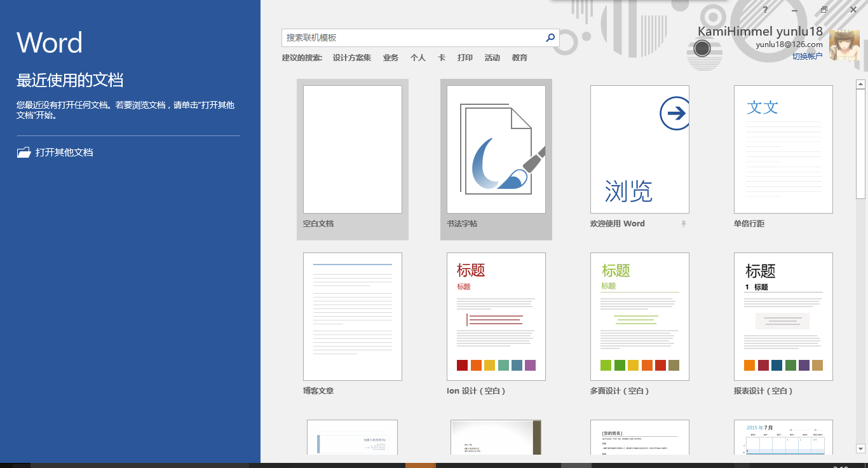Click the pin icon next to 欢迎使用 Word
Viewport: 868px width, 468px height.
click(x=684, y=224)
